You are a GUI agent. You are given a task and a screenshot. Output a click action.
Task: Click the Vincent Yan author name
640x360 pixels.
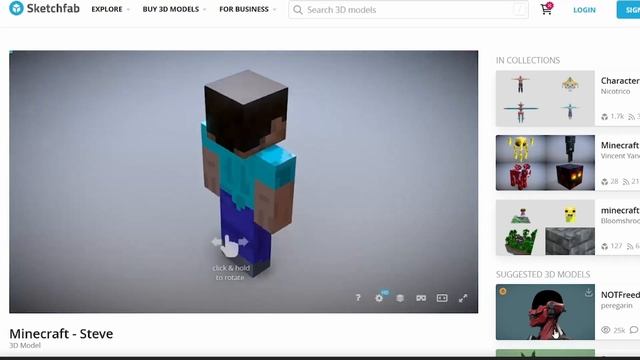pos(620,156)
